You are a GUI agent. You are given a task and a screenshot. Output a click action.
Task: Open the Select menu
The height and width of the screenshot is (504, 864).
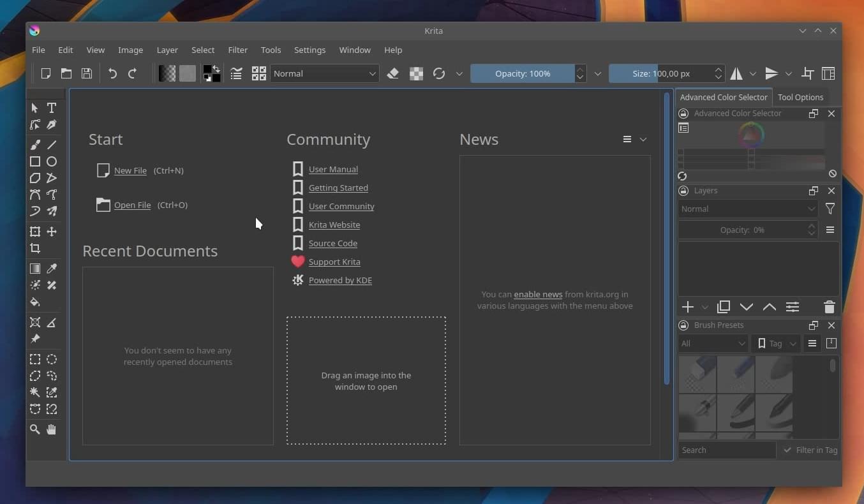coord(203,50)
